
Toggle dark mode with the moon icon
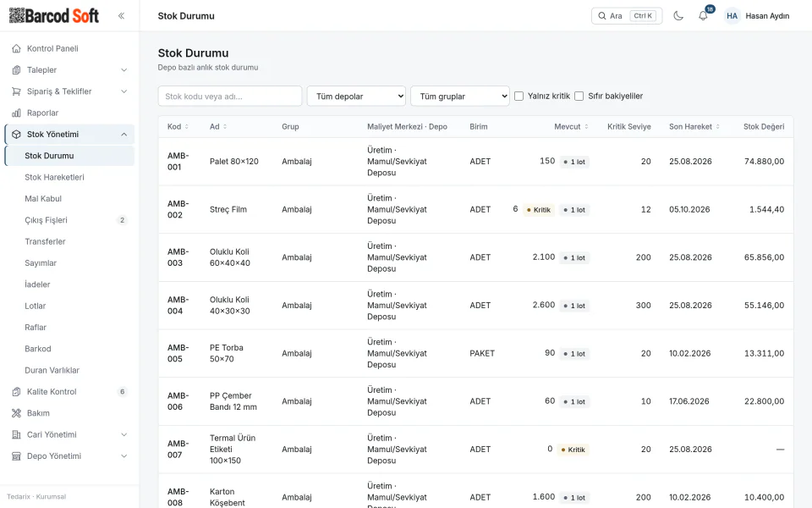pos(678,15)
